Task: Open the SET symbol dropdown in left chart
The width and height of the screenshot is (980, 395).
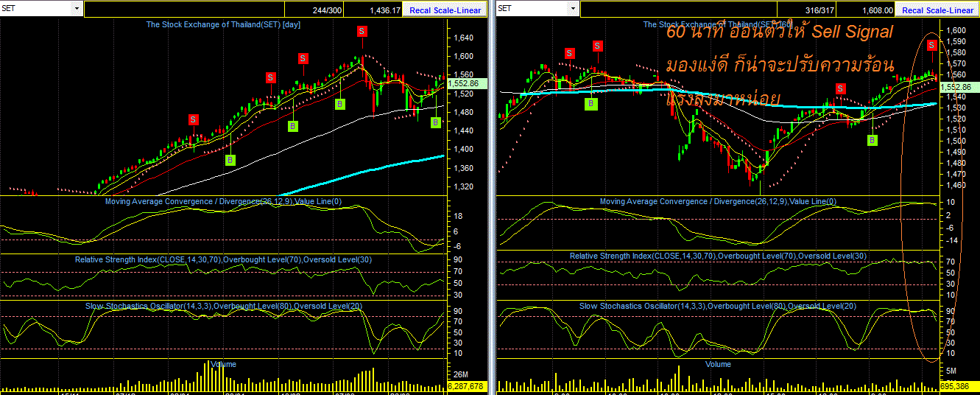Action: [x=77, y=9]
